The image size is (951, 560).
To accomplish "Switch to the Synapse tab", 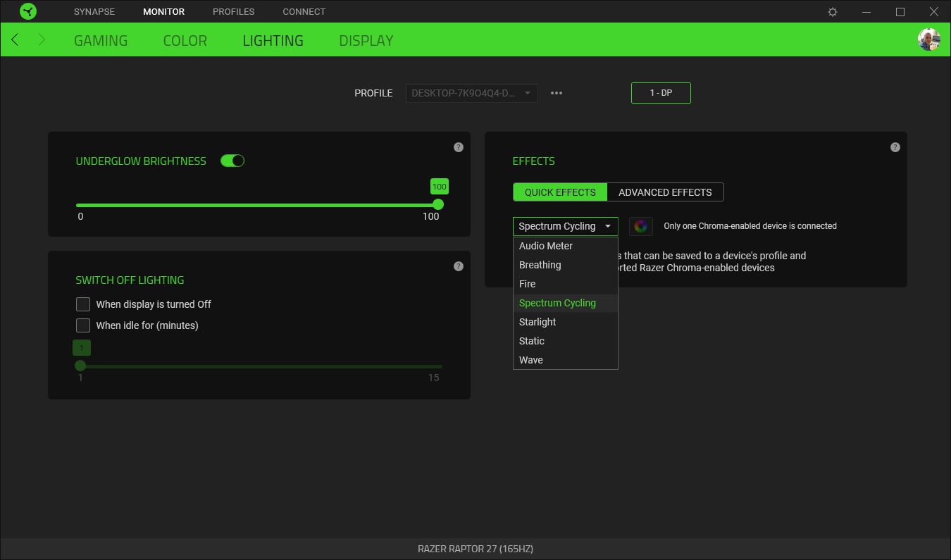I will 94,12.
